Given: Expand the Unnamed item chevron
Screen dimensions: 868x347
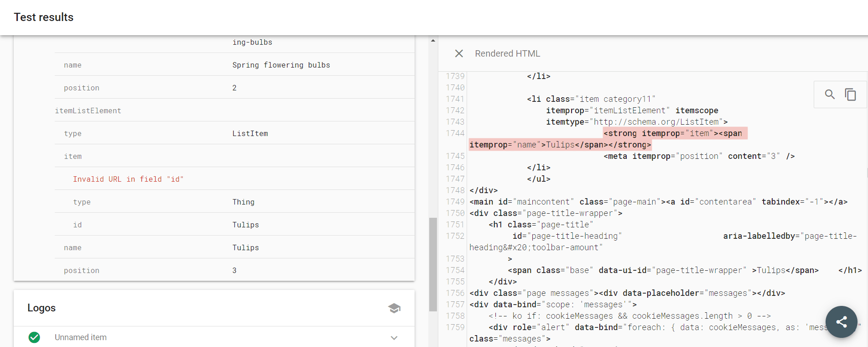Looking at the screenshot, I should tap(394, 338).
